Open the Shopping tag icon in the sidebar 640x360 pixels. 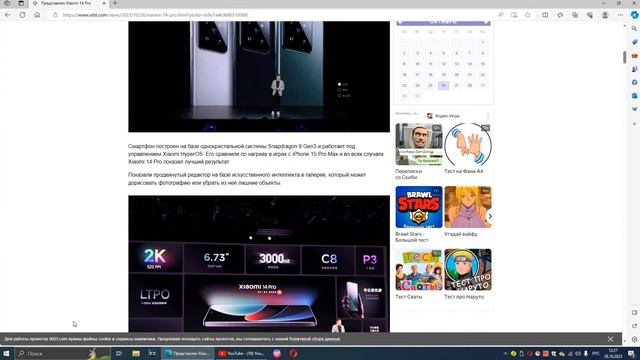(634, 42)
